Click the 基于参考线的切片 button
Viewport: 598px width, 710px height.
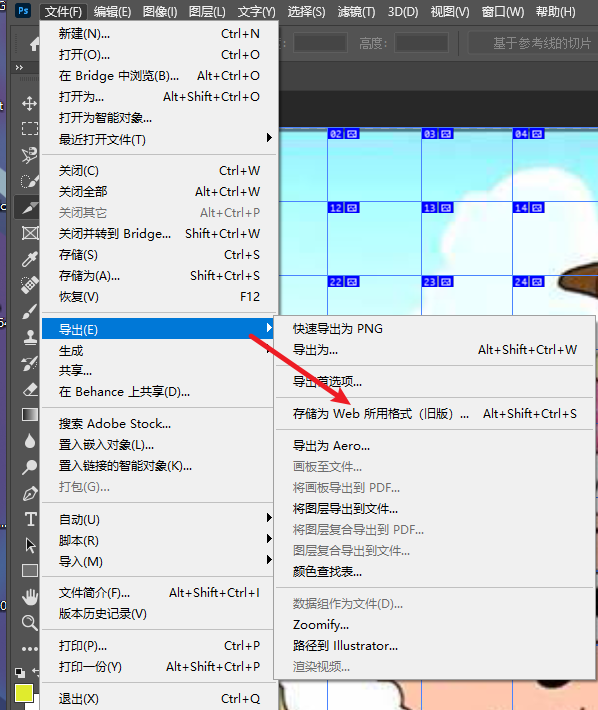[x=533, y=43]
